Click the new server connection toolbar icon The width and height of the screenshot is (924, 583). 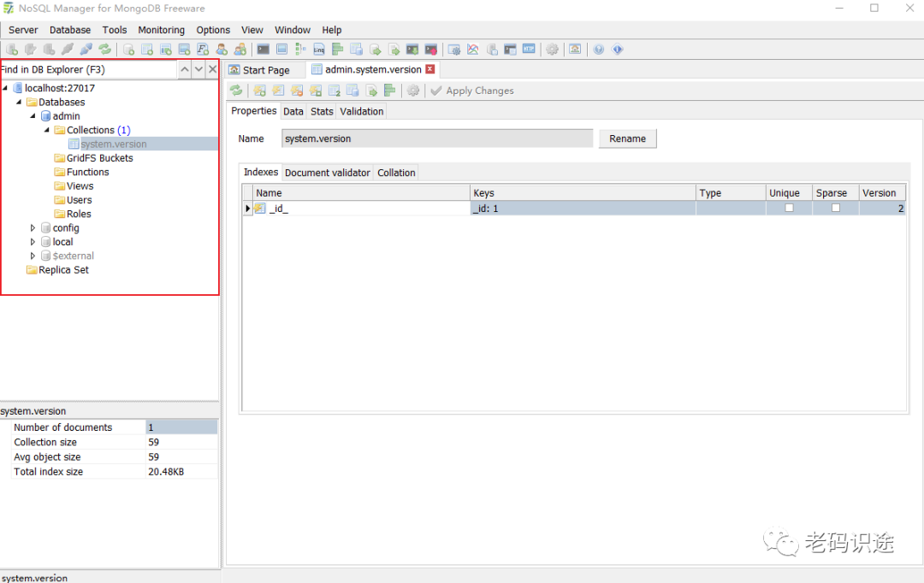pyautogui.click(x=12, y=50)
